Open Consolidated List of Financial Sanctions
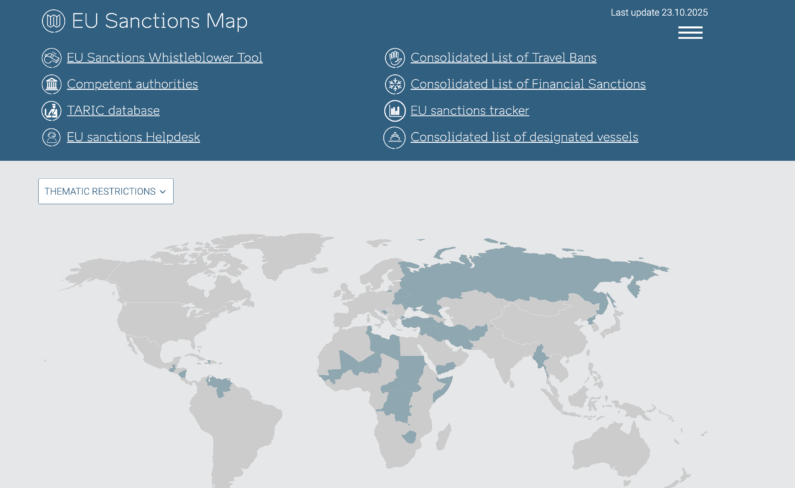 [528, 84]
